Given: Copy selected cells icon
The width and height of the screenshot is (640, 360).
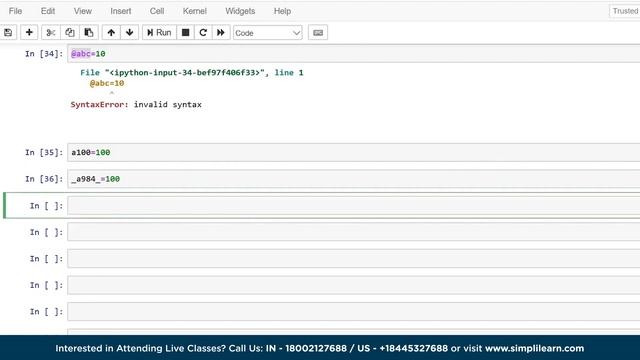Looking at the screenshot, I should 70,33.
